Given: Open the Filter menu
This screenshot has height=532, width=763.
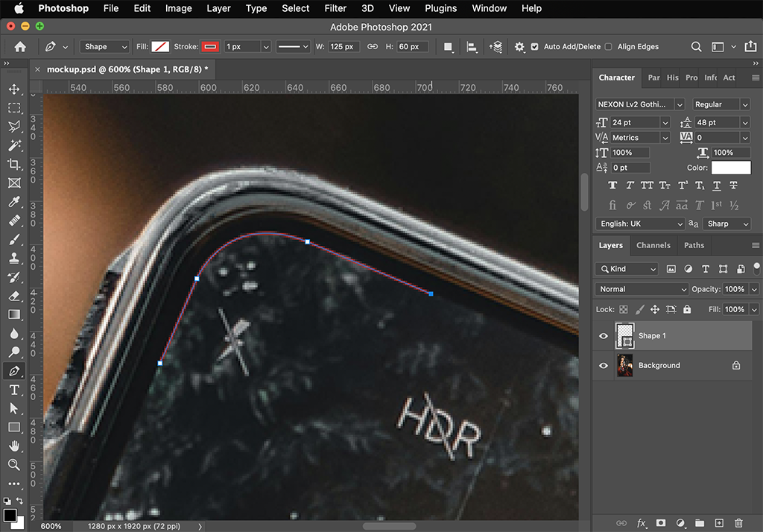Looking at the screenshot, I should click(335, 8).
